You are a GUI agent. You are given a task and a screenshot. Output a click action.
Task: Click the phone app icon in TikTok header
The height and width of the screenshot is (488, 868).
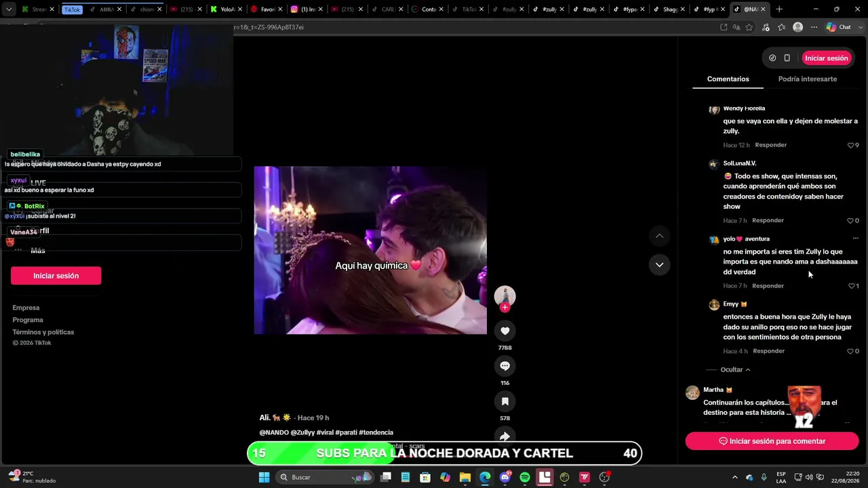pos(787,58)
